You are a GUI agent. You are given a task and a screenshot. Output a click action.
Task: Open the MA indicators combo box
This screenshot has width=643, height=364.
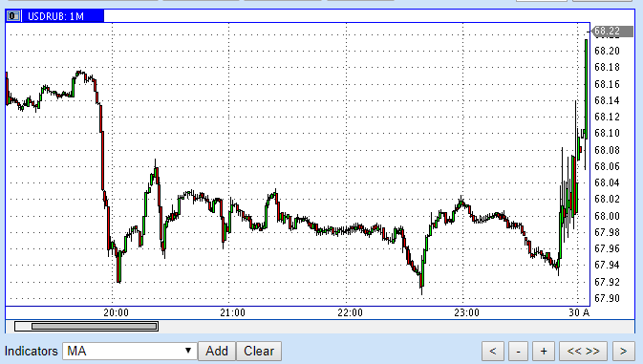pyautogui.click(x=130, y=352)
